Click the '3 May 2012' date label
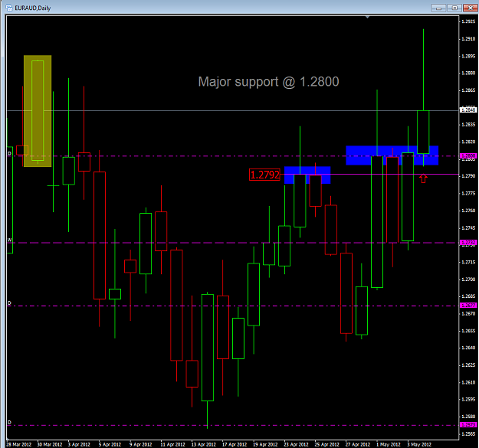 click(x=419, y=444)
